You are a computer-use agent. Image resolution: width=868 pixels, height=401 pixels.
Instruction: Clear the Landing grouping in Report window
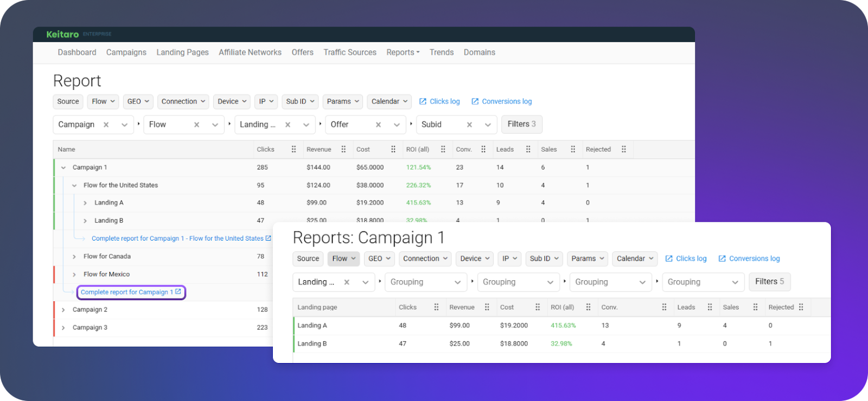coord(288,125)
